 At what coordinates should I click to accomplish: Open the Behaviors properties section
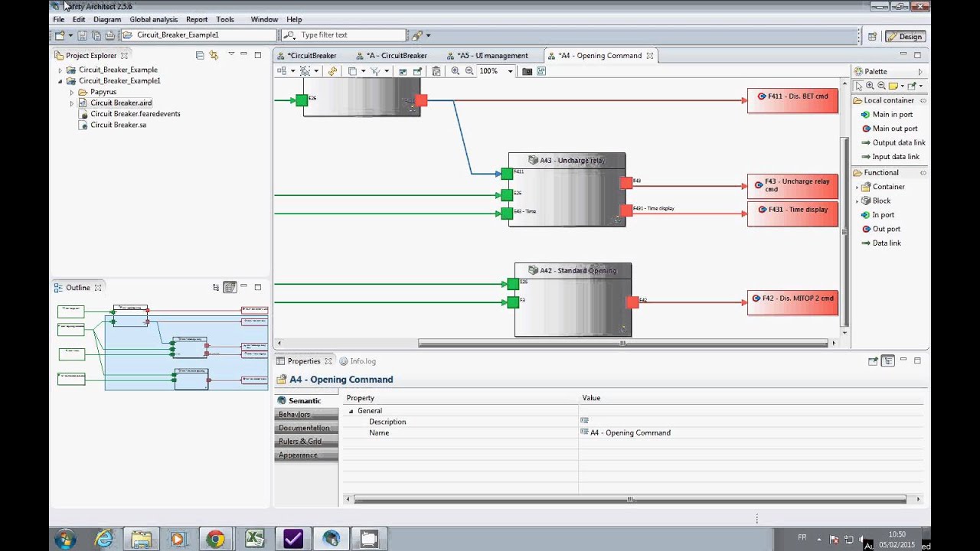[x=306, y=414]
